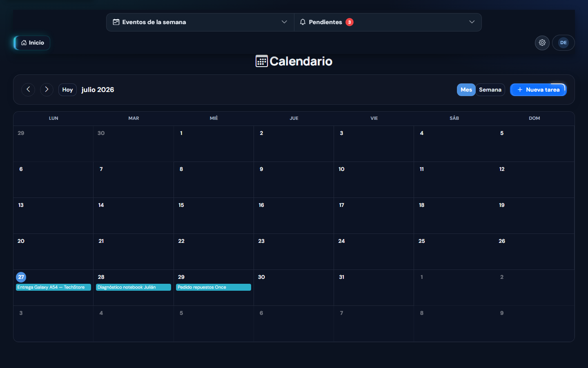Expand the Eventos de la semana dropdown arrow
Viewport: 588px width, 368px height.
pyautogui.click(x=284, y=22)
